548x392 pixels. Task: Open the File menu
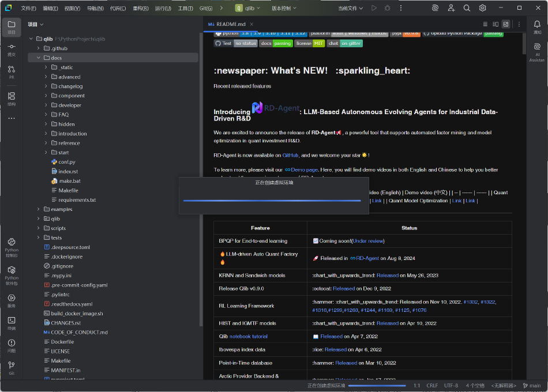pyautogui.click(x=28, y=8)
